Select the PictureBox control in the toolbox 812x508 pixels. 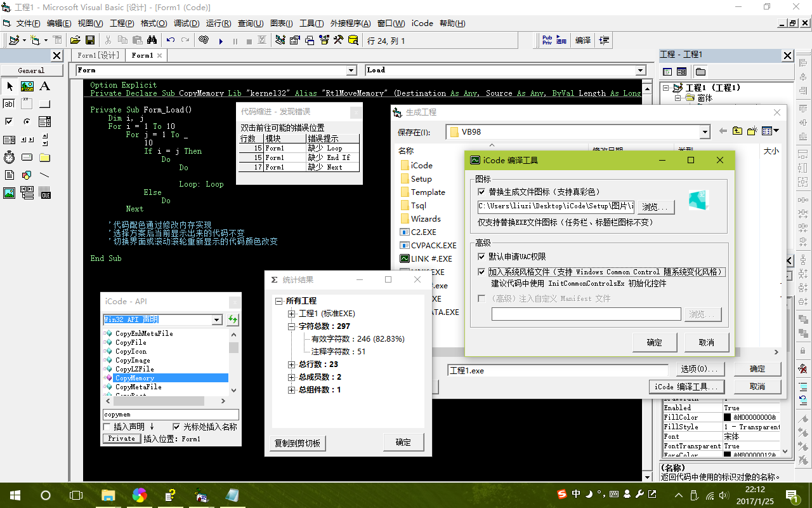[x=27, y=86]
